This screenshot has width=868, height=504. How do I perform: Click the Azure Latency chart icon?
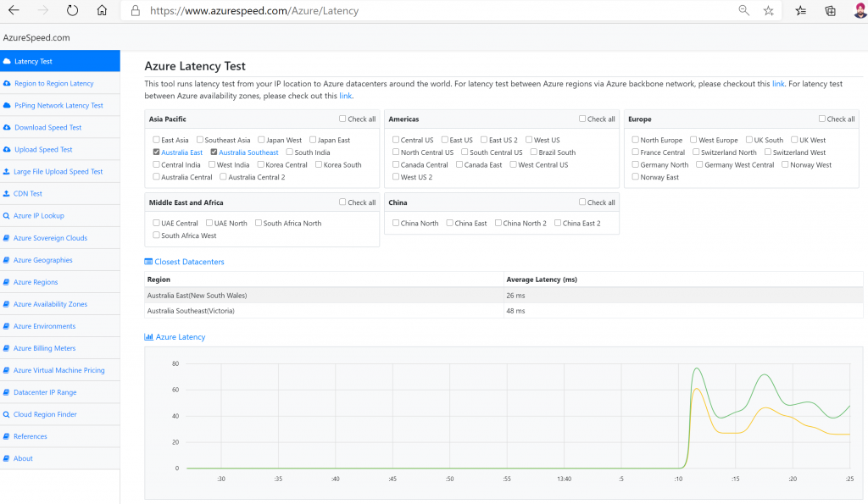pyautogui.click(x=148, y=337)
